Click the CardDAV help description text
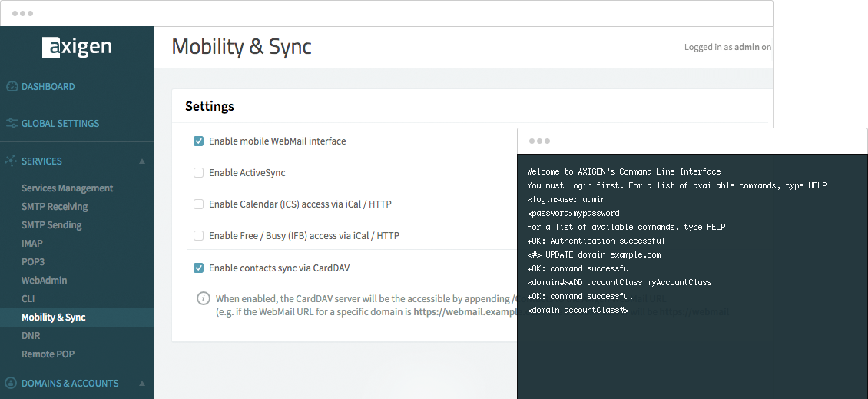Image resolution: width=868 pixels, height=399 pixels. click(366, 304)
